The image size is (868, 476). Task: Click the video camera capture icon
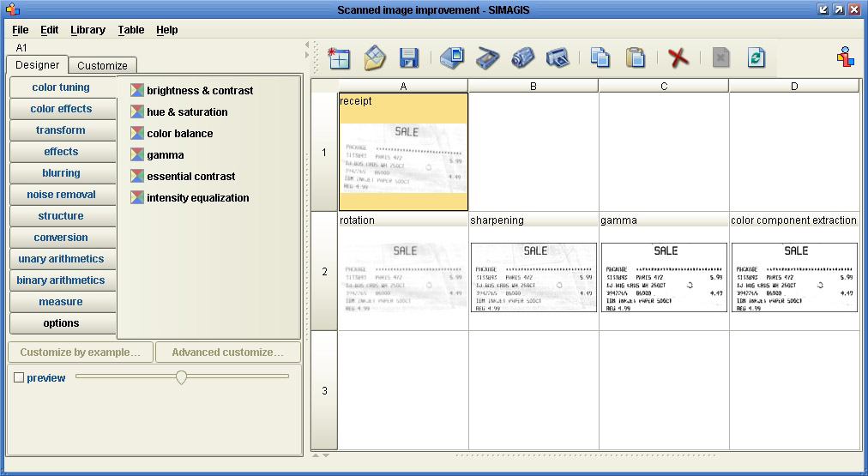pyautogui.click(x=522, y=58)
